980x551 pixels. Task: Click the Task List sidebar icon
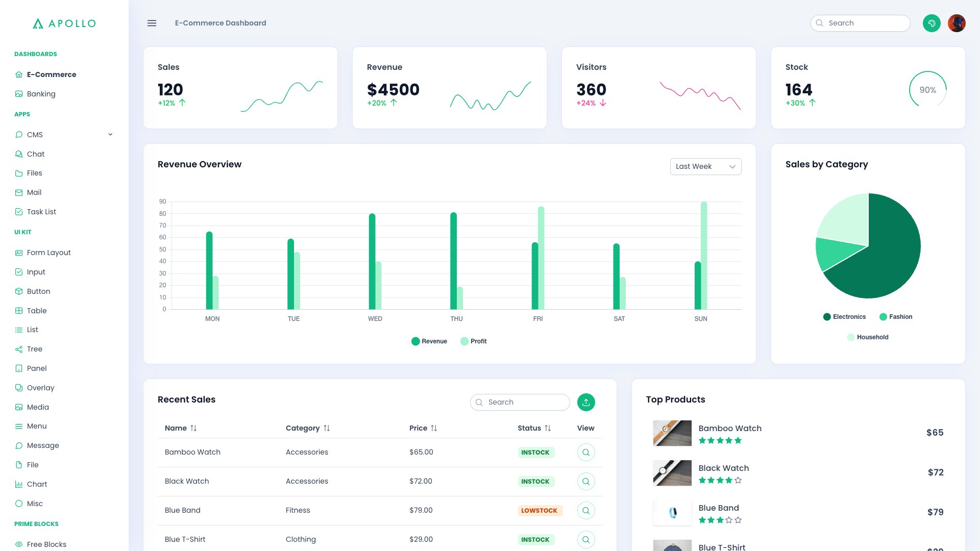point(19,211)
